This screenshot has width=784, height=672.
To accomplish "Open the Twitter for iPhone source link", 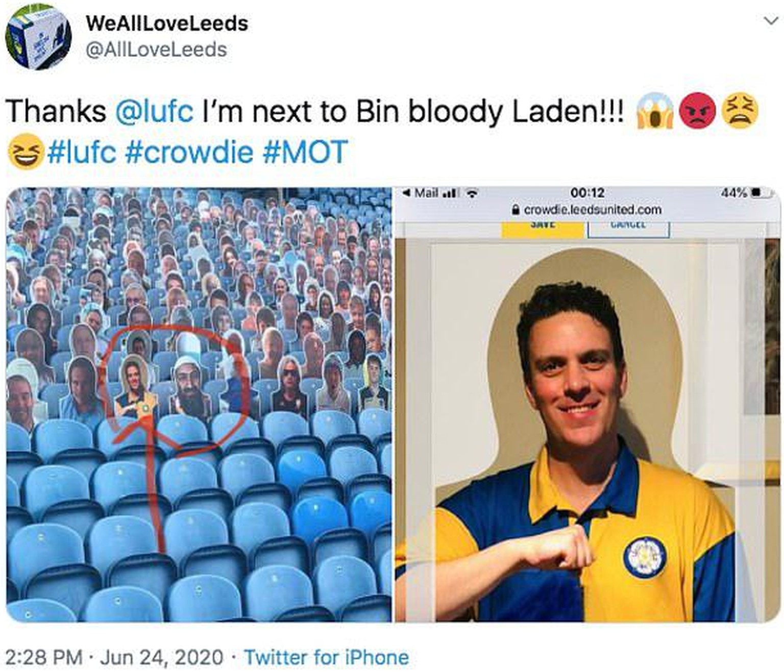I will coord(326,657).
